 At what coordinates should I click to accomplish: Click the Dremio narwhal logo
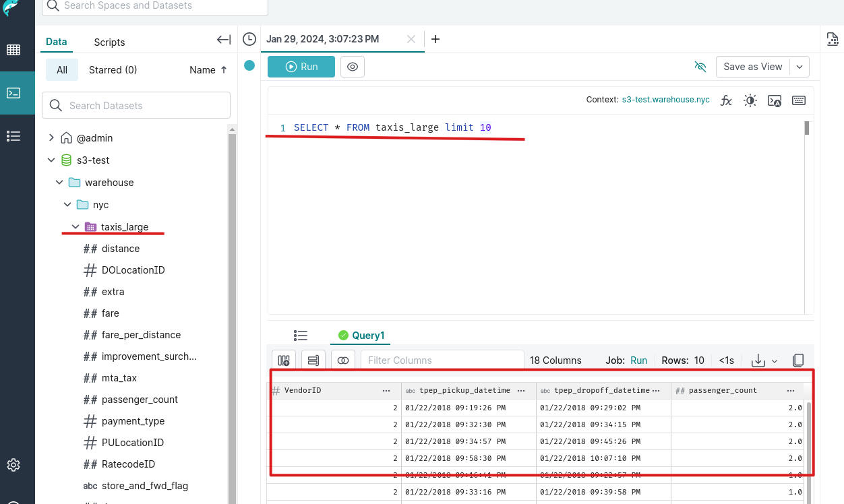tap(11, 7)
